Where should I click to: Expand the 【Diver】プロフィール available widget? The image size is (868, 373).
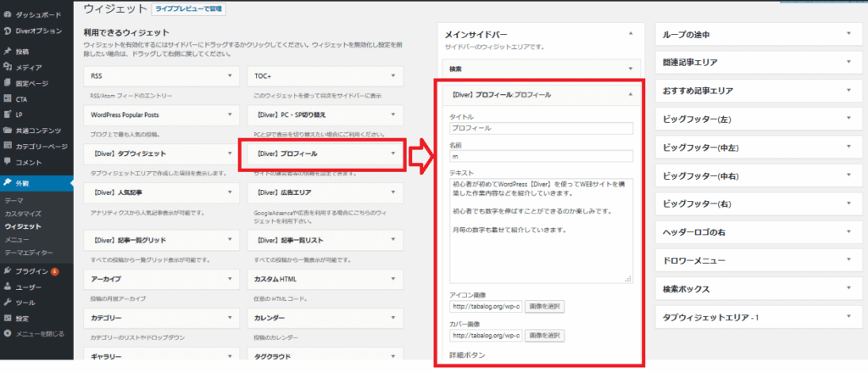point(393,153)
